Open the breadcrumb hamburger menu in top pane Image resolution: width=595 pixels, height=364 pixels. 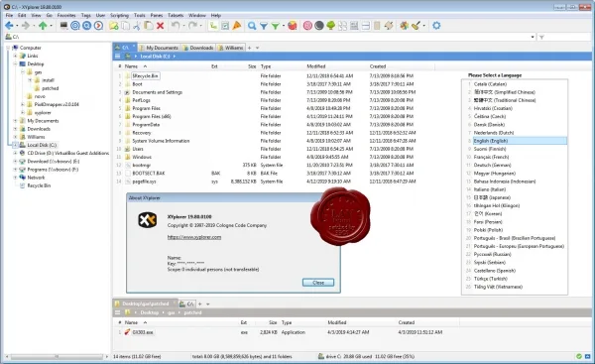coord(118,57)
